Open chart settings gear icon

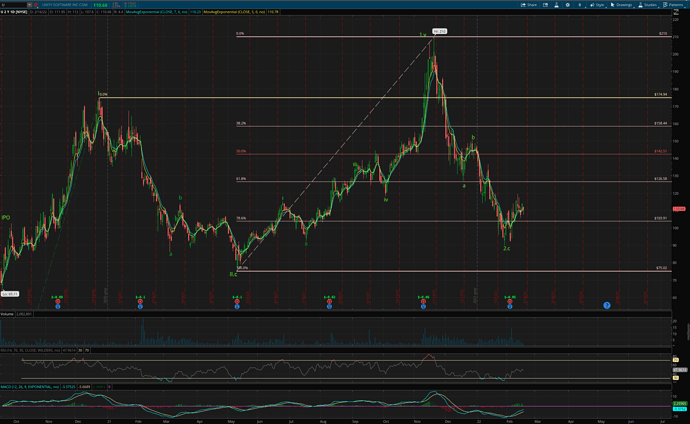tap(568, 5)
